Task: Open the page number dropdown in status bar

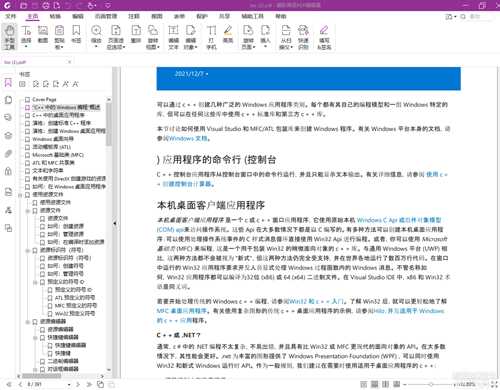Action: click(x=69, y=385)
